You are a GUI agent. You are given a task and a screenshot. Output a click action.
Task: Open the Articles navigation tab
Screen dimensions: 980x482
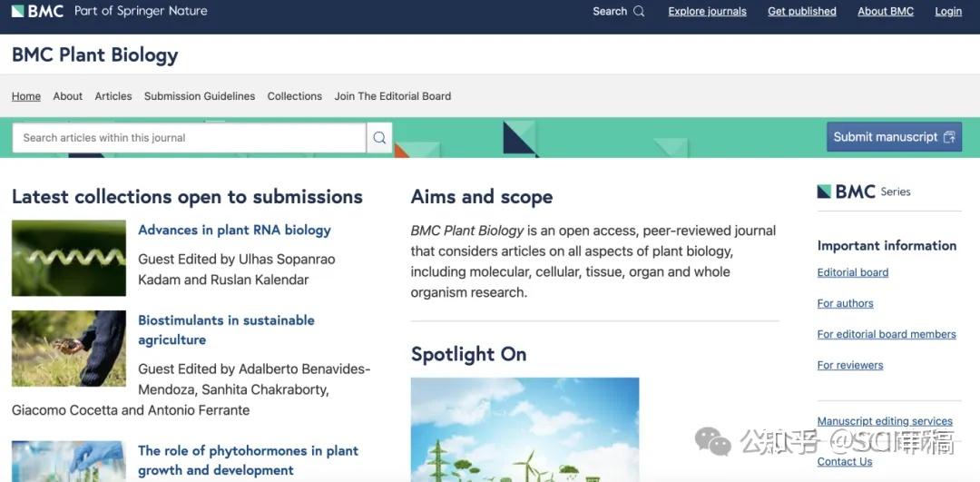click(113, 96)
